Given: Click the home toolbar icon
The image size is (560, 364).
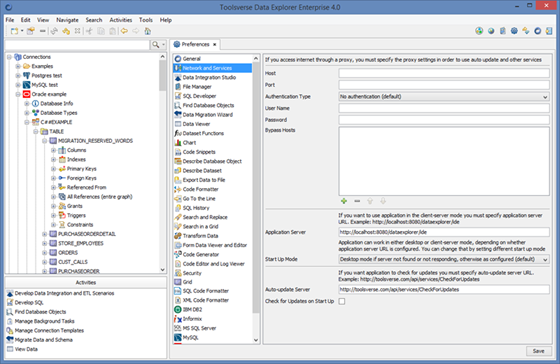Looking at the screenshot, I should click(148, 31).
